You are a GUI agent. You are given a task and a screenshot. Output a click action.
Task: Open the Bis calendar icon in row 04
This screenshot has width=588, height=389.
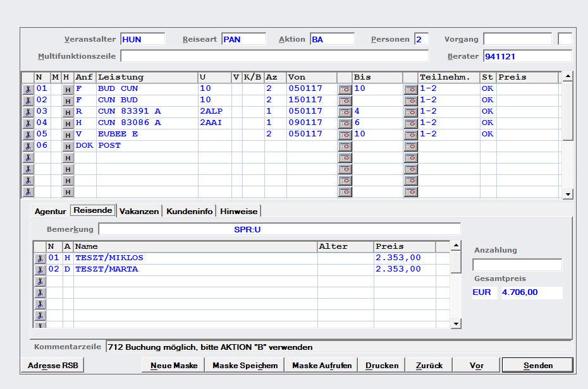tap(410, 124)
